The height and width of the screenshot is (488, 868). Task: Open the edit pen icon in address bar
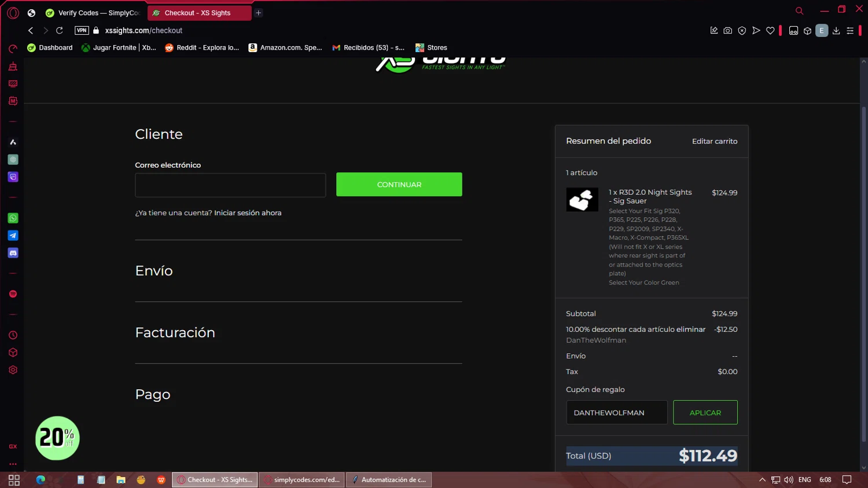click(714, 31)
